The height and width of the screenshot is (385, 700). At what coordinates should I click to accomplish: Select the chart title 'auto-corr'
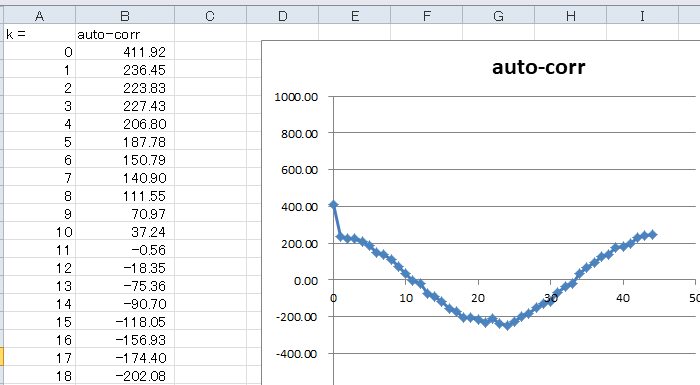tap(538, 67)
